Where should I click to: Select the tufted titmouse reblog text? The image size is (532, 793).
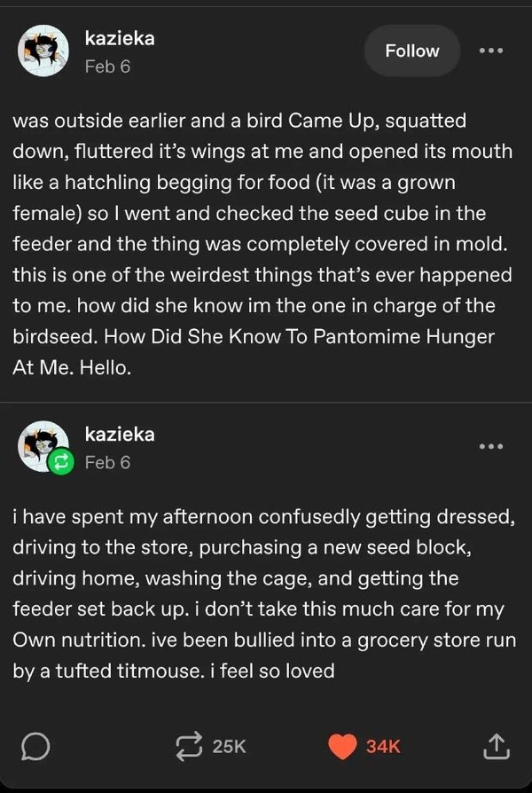point(264,593)
